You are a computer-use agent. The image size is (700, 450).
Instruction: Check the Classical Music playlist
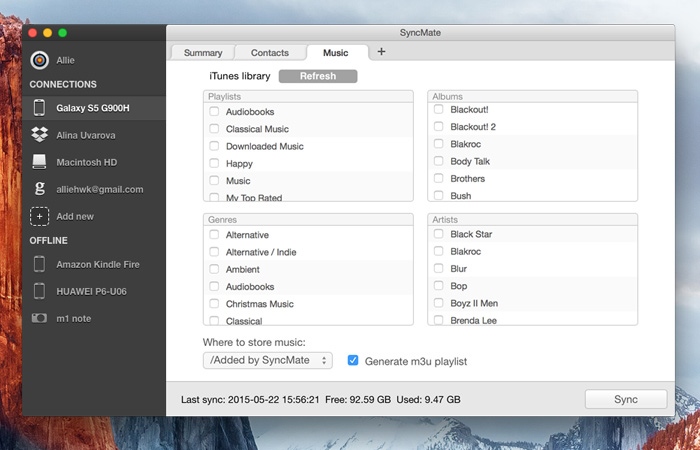point(214,129)
